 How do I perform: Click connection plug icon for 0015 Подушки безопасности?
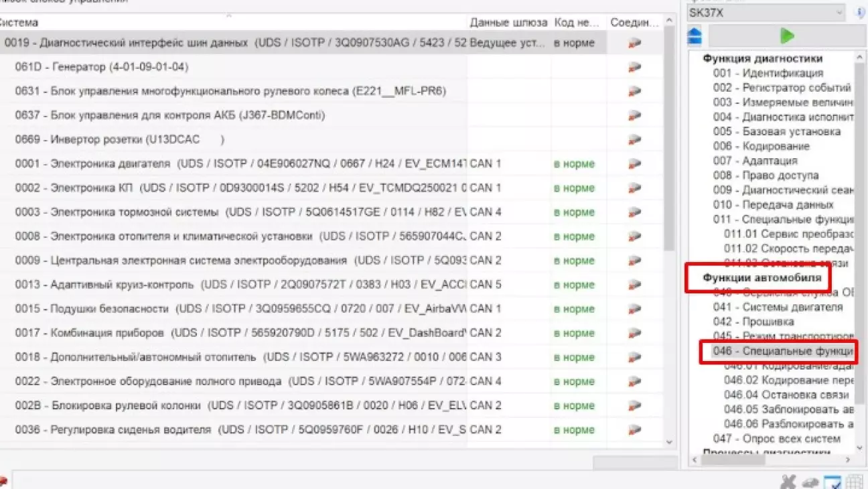point(634,309)
